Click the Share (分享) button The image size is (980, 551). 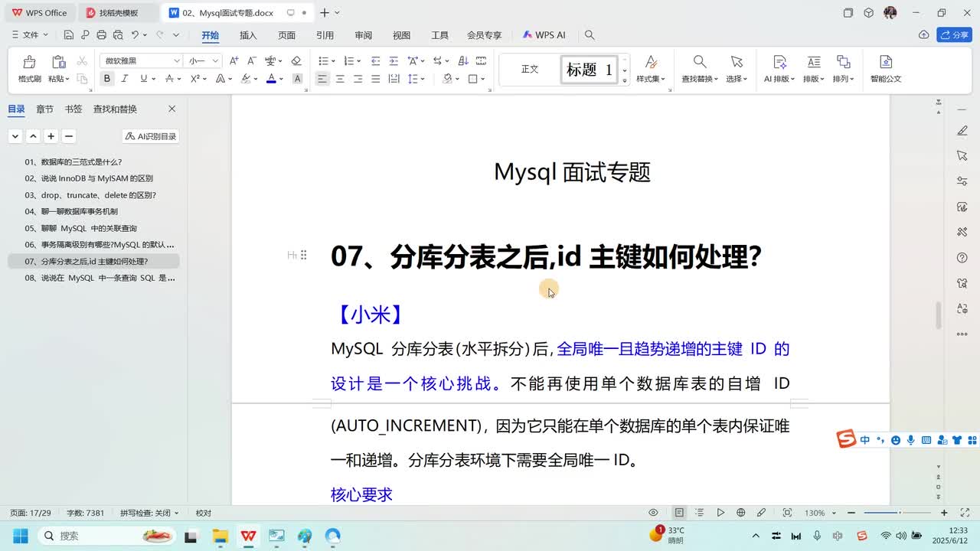tap(954, 35)
